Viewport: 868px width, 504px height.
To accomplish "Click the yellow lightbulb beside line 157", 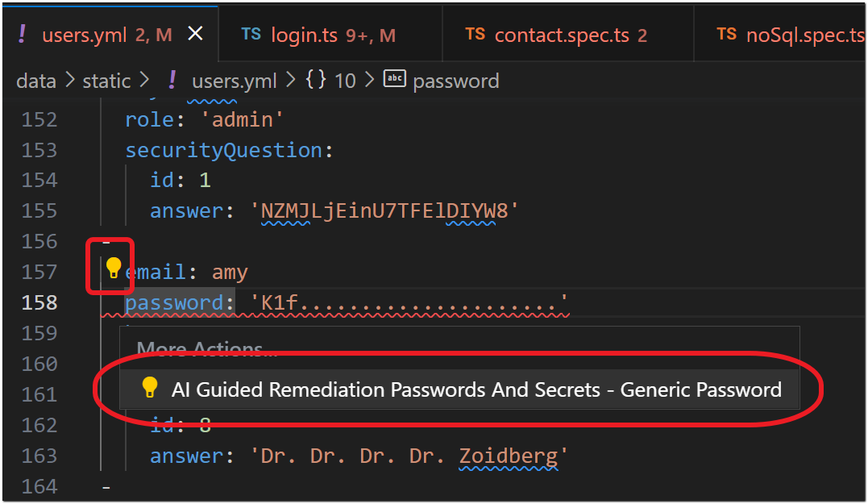I will [114, 268].
